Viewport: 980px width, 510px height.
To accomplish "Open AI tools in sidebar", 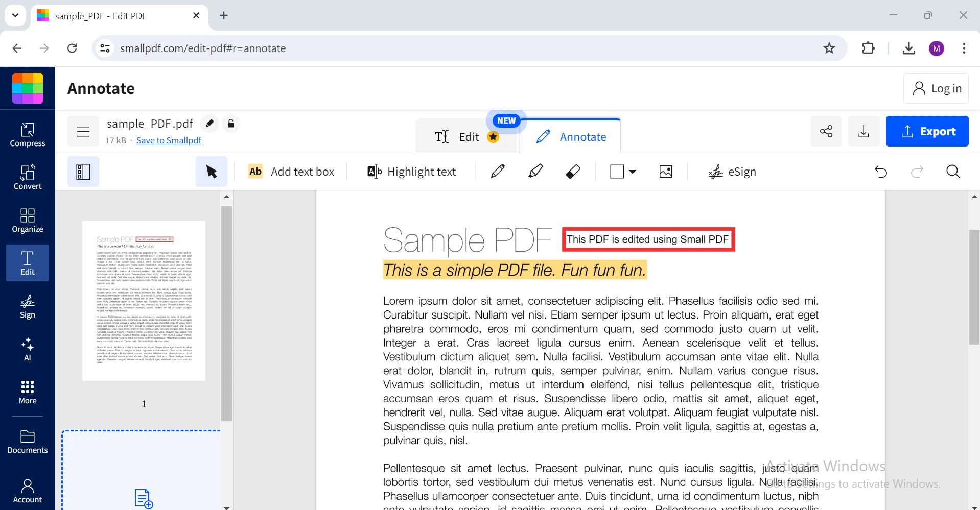I will (x=28, y=349).
